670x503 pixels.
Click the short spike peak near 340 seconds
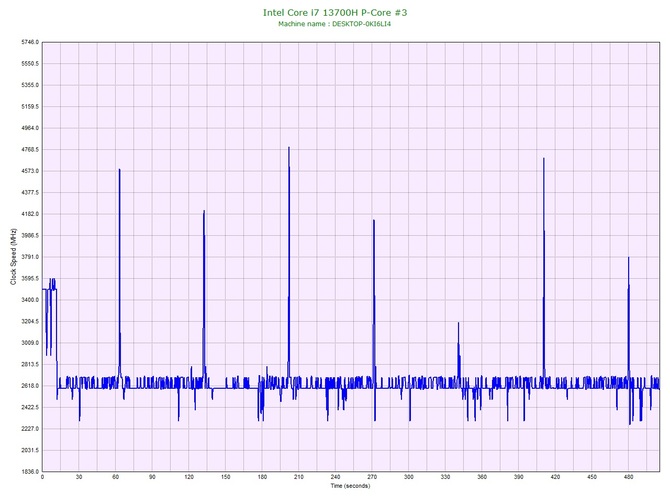pos(458,324)
